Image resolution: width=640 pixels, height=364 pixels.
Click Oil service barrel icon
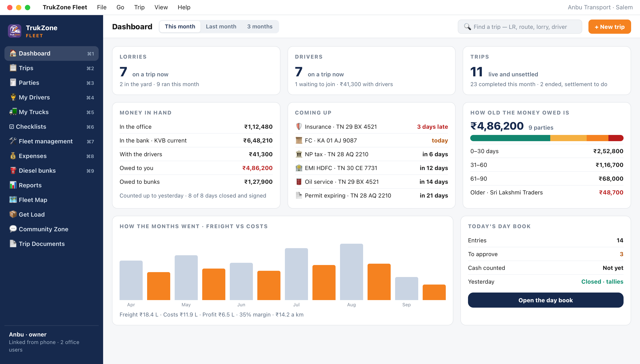(x=299, y=182)
